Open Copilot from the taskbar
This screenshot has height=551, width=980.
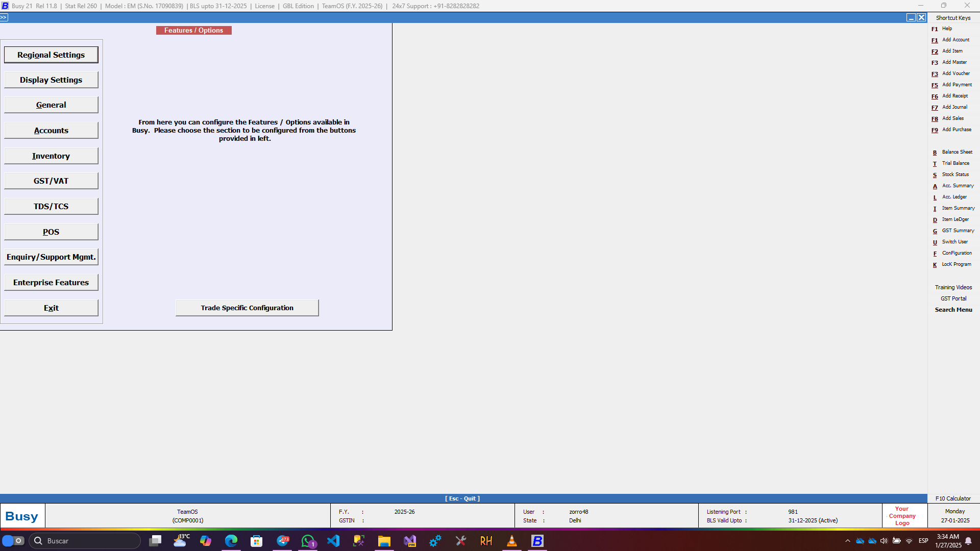point(206,541)
